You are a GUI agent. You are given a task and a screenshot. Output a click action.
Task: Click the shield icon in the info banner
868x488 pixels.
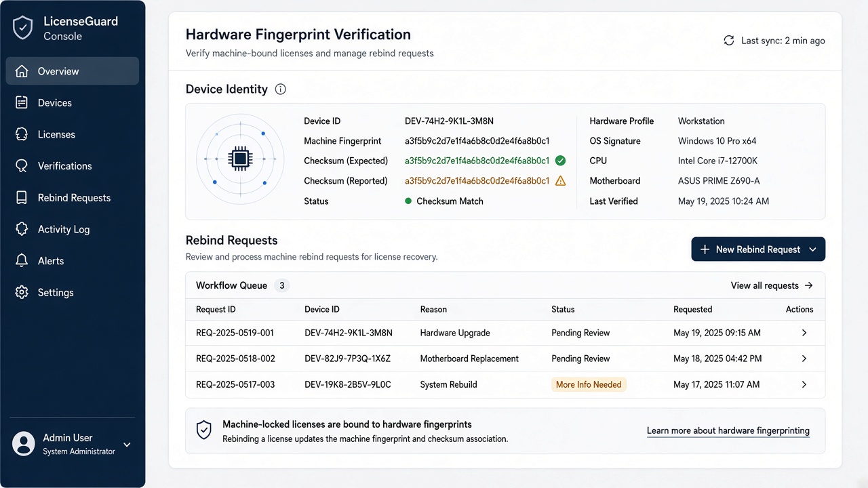click(x=203, y=430)
